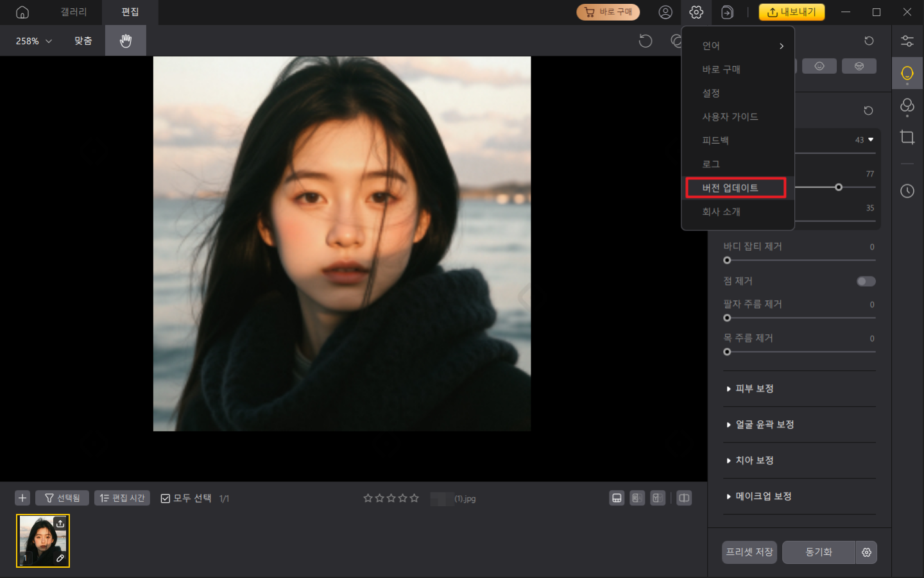Select the crop tool in right sidebar
Viewport: 924px width, 578px height.
pyautogui.click(x=907, y=137)
